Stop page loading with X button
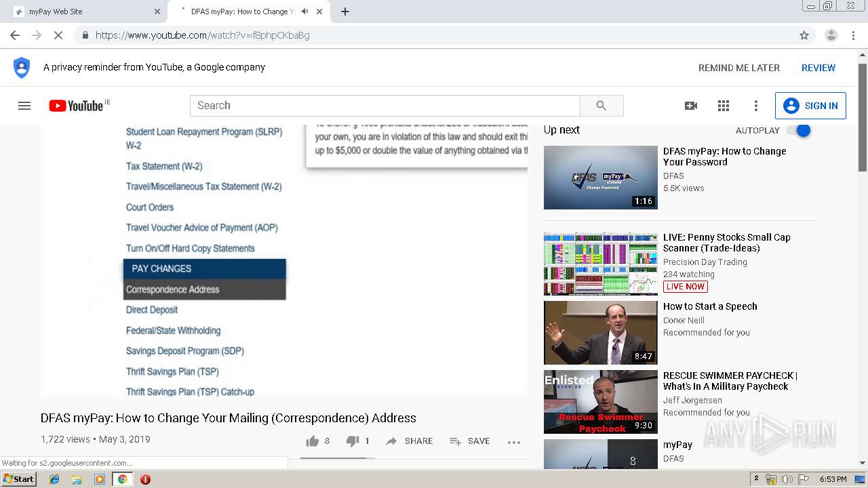 (x=58, y=35)
